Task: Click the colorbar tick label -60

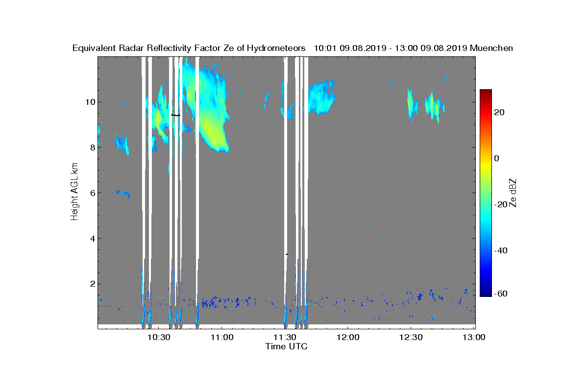Action: click(501, 293)
